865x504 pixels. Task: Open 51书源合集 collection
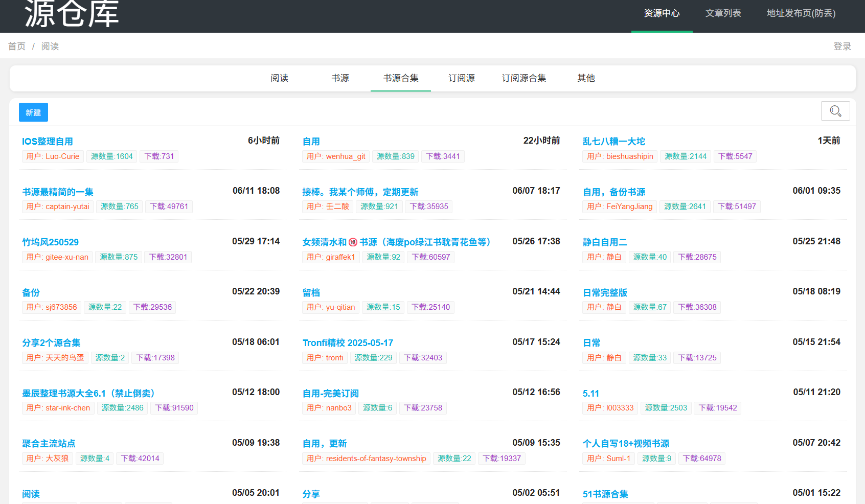[x=605, y=494]
